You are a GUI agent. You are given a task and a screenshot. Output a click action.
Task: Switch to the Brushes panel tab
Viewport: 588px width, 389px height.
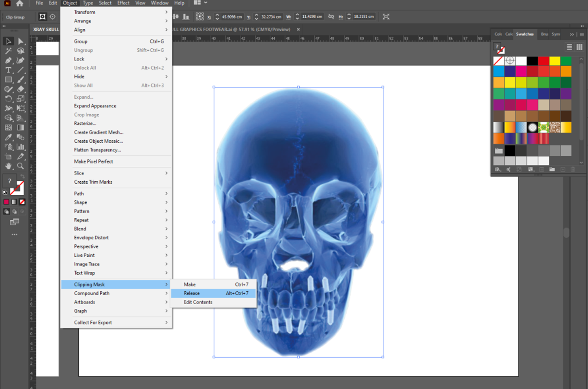click(x=545, y=34)
